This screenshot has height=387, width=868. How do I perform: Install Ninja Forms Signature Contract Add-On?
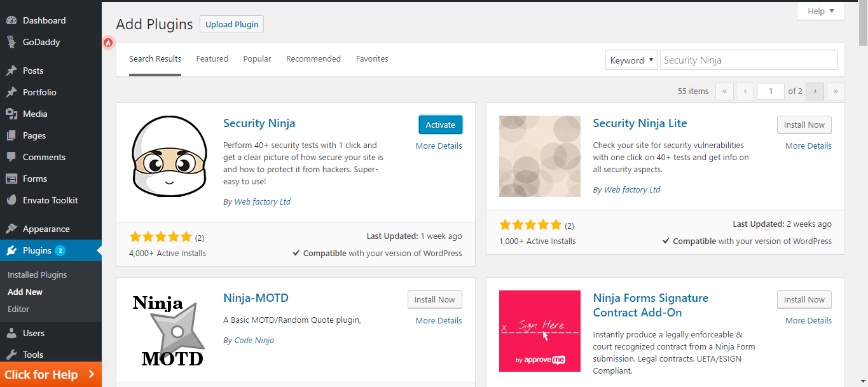tap(804, 299)
